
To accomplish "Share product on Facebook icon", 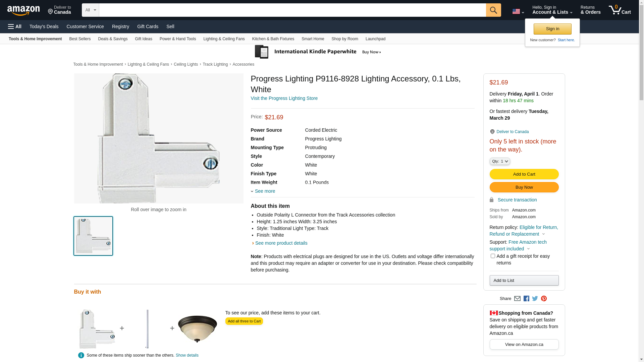I will 526,299.
